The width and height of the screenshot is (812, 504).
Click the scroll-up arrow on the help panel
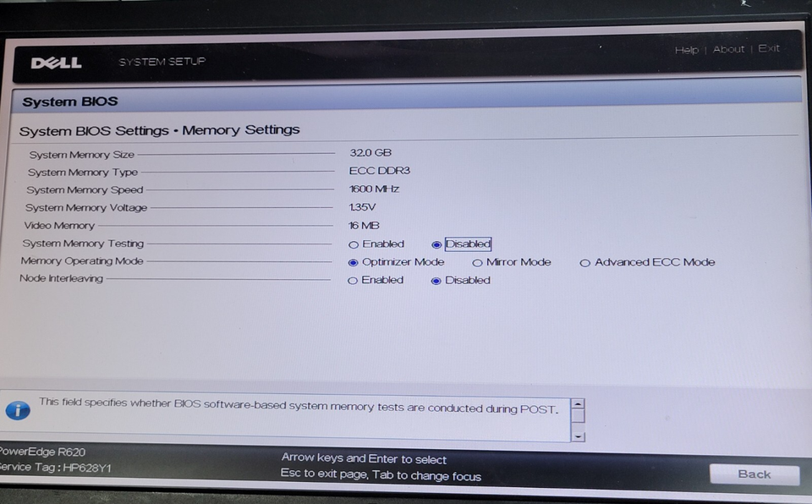click(x=578, y=405)
